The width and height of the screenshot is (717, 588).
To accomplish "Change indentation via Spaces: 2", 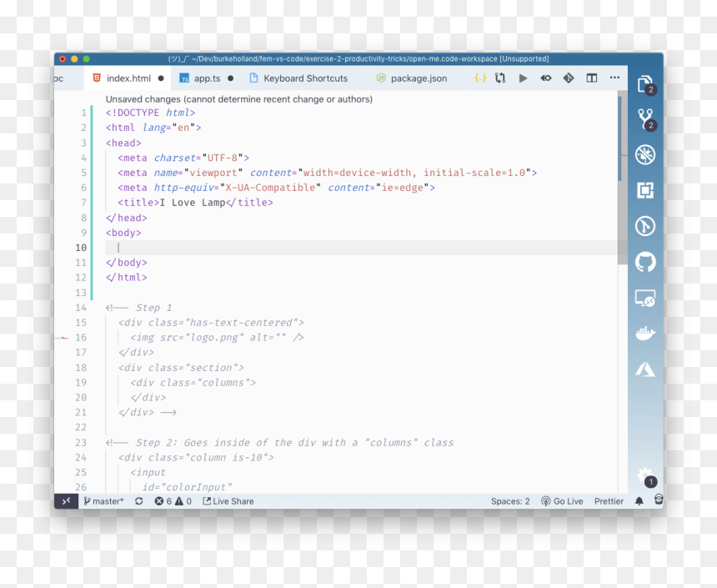I will point(510,501).
